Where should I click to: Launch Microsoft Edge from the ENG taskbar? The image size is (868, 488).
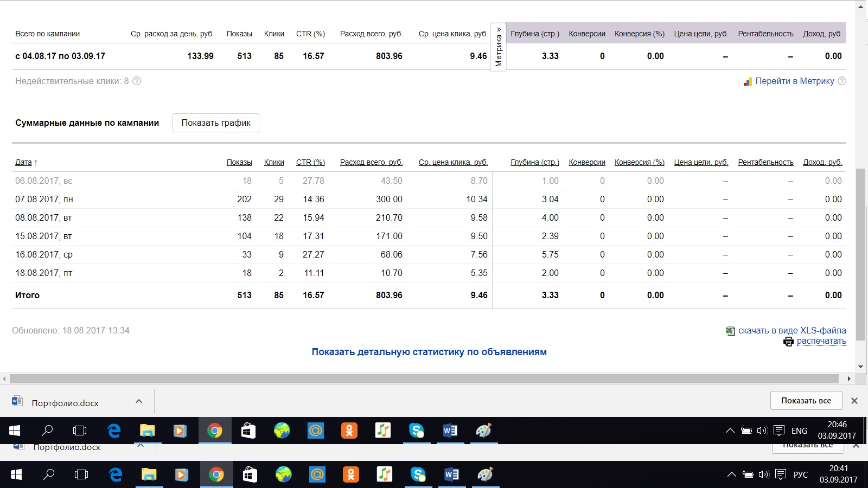[x=114, y=431]
